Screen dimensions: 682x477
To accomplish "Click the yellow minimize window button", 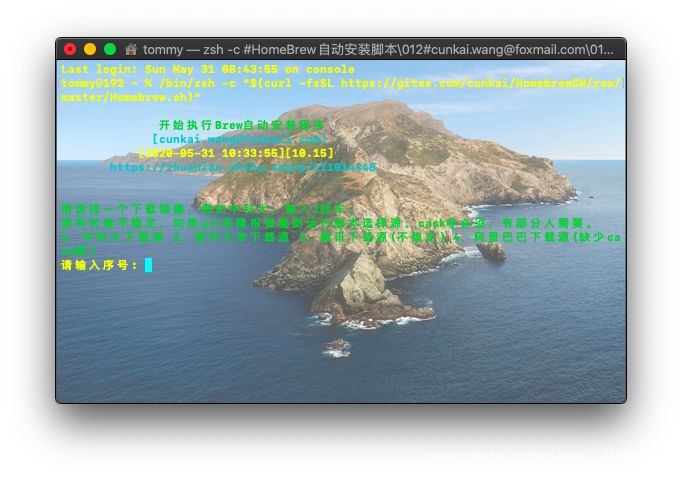I will (x=90, y=49).
